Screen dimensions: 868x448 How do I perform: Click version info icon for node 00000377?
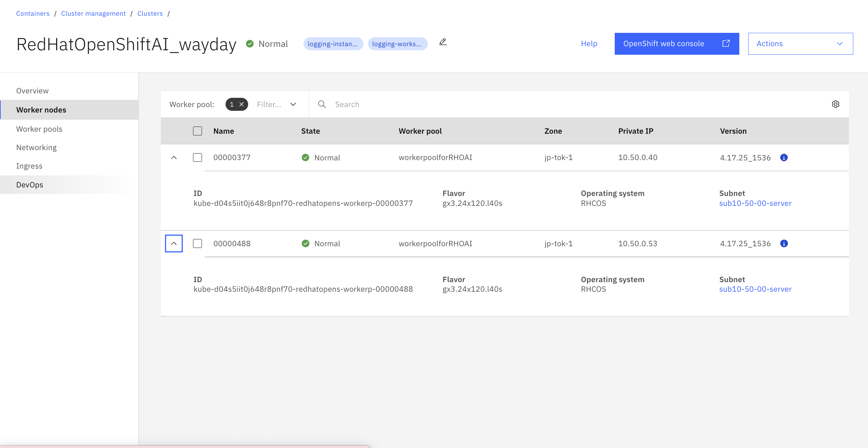[784, 158]
